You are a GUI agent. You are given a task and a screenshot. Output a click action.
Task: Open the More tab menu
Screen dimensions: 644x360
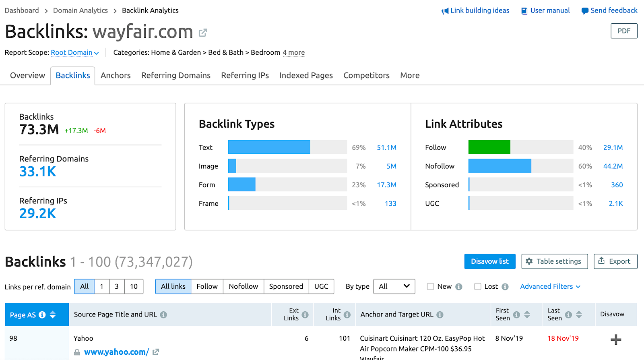click(410, 75)
